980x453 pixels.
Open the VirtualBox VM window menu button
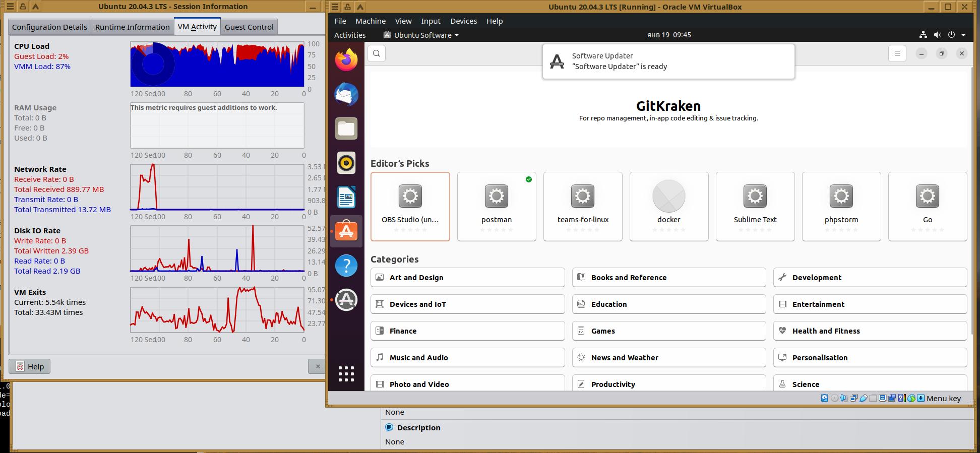pyautogui.click(x=335, y=7)
